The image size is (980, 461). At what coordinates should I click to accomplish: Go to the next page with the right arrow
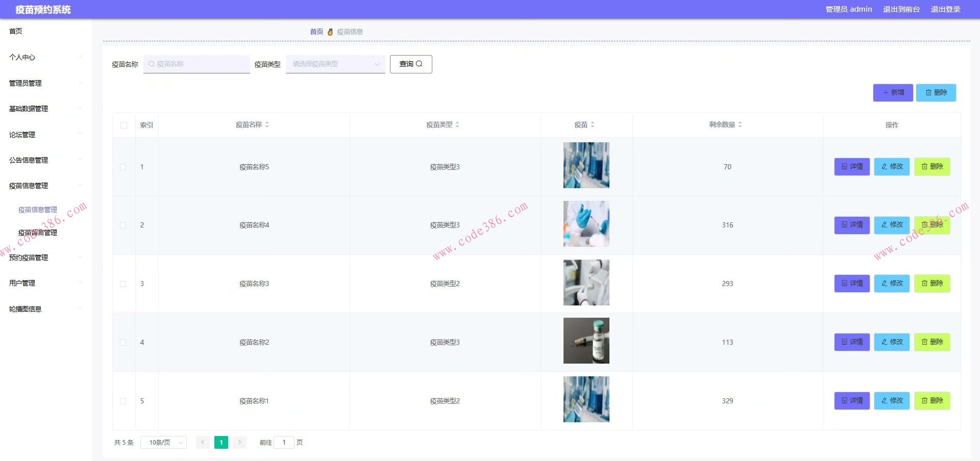point(239,442)
